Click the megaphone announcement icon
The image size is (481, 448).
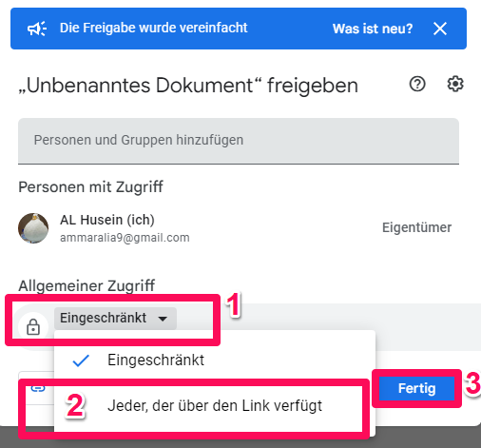pos(37,29)
